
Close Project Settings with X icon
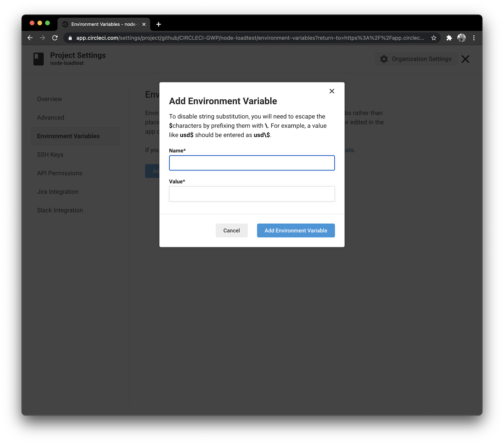pyautogui.click(x=465, y=59)
